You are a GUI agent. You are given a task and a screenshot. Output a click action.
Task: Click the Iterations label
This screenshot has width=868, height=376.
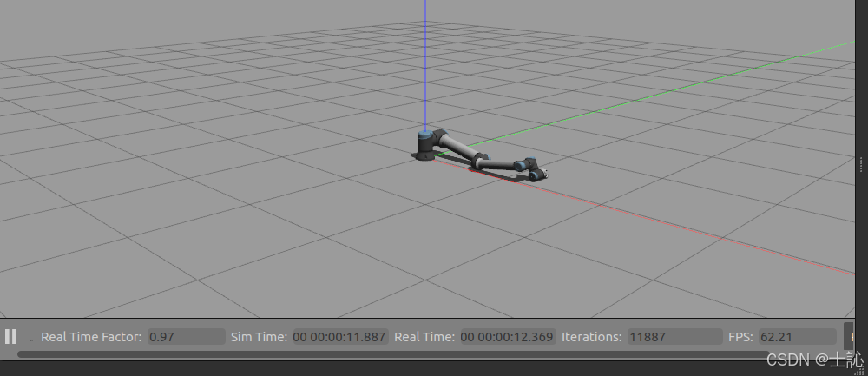pos(591,337)
